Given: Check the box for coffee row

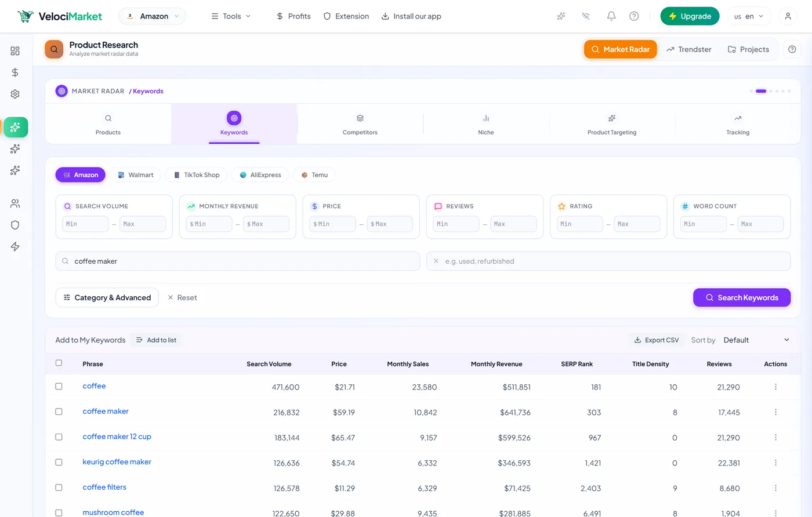Looking at the screenshot, I should [x=59, y=386].
